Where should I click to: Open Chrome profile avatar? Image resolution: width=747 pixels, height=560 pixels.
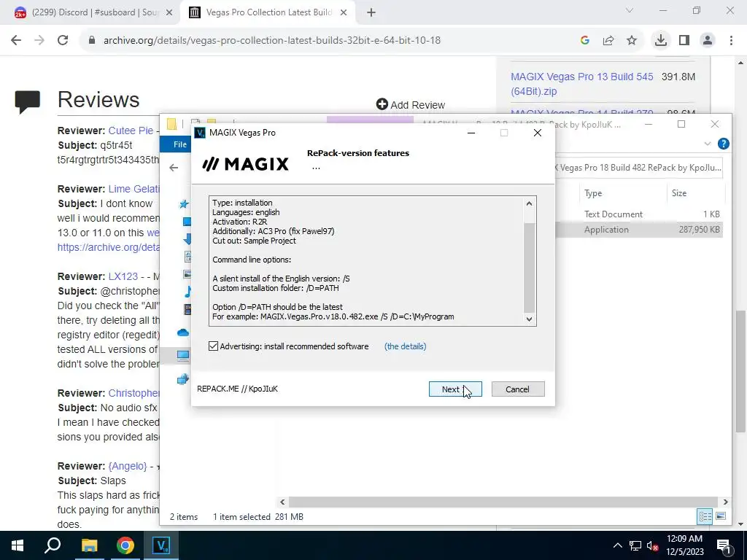[x=708, y=41]
